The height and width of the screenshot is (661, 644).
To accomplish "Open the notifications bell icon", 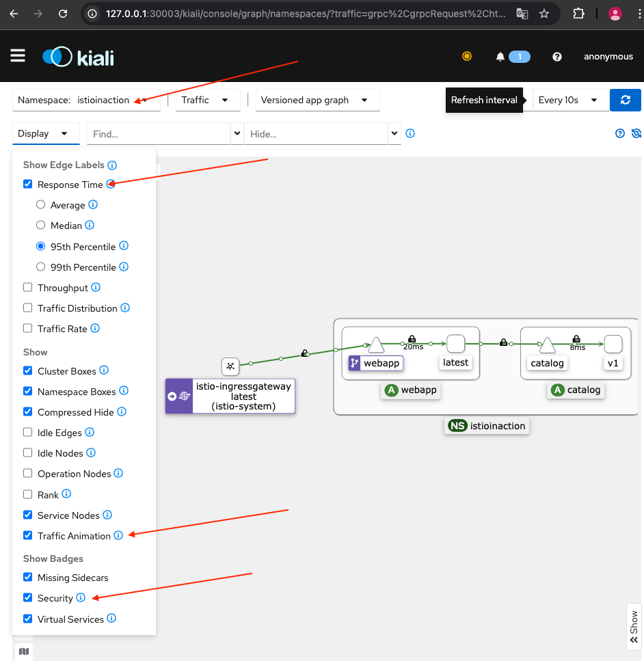I will click(x=500, y=57).
